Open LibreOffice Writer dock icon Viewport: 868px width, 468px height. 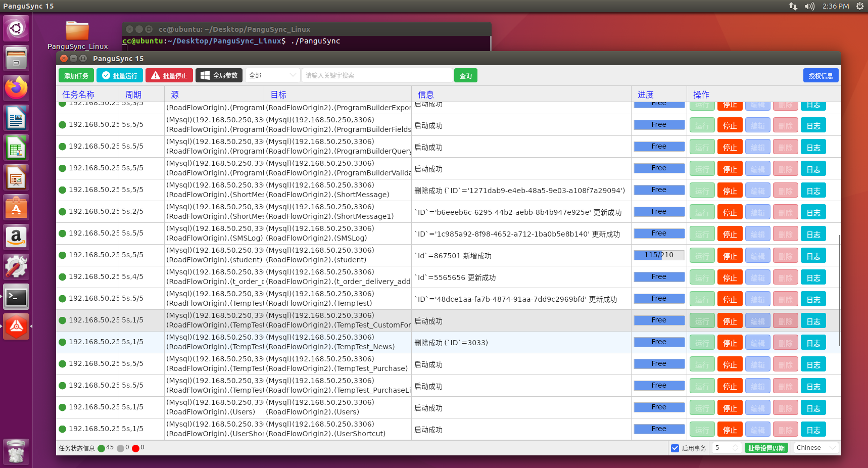point(16,118)
